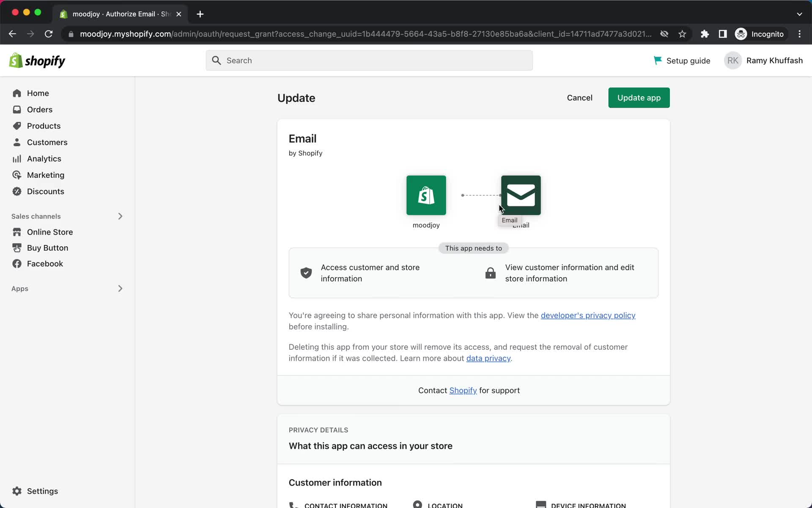Open Chrome's three-dot menu
This screenshot has width=812, height=508.
[799, 34]
